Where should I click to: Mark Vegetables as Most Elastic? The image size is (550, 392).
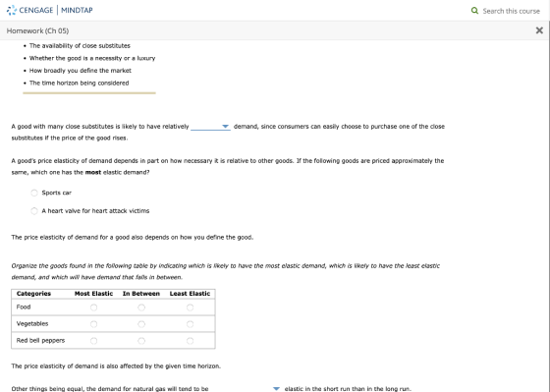[x=93, y=324]
